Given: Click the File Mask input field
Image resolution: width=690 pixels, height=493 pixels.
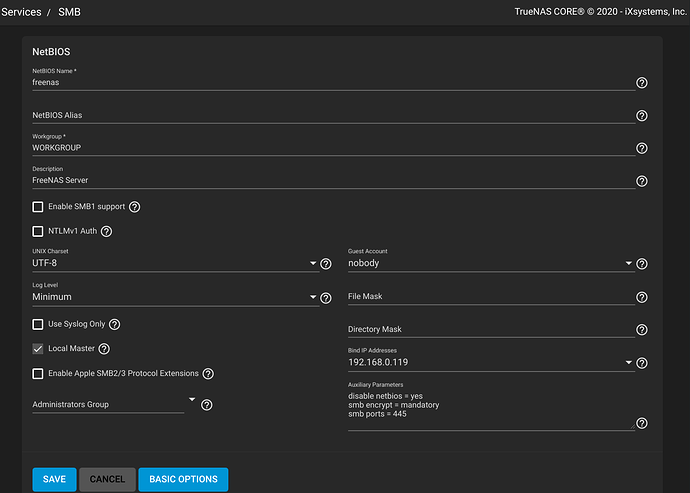Looking at the screenshot, I should pos(491,297).
